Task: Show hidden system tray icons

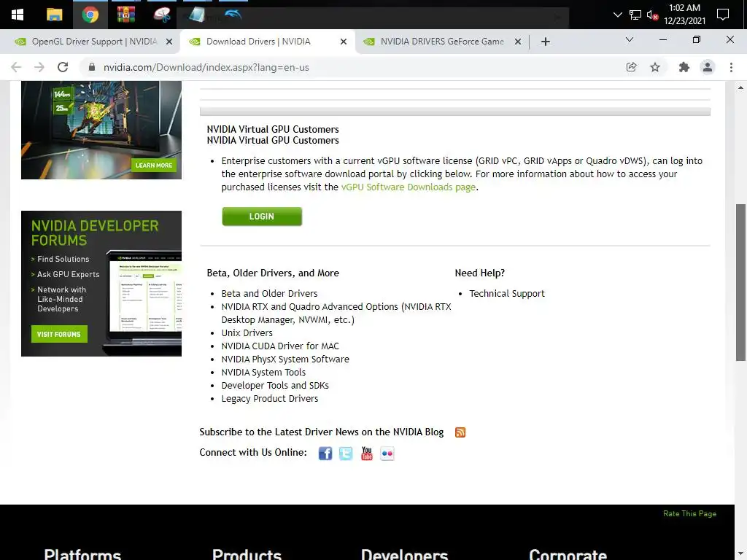Action: coord(617,15)
